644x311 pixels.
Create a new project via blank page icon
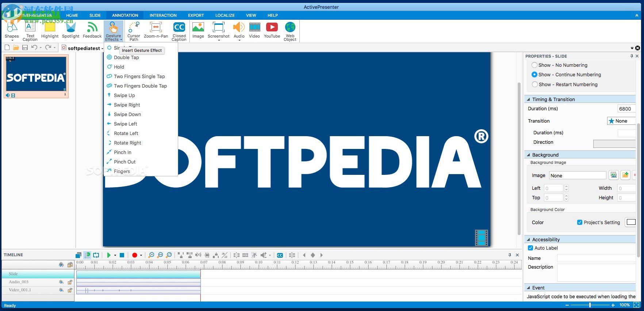[x=7, y=47]
